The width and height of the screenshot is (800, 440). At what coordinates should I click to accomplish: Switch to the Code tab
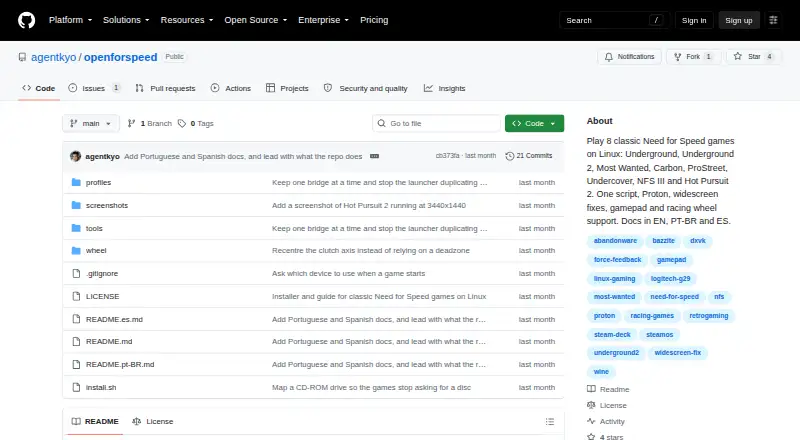39,88
